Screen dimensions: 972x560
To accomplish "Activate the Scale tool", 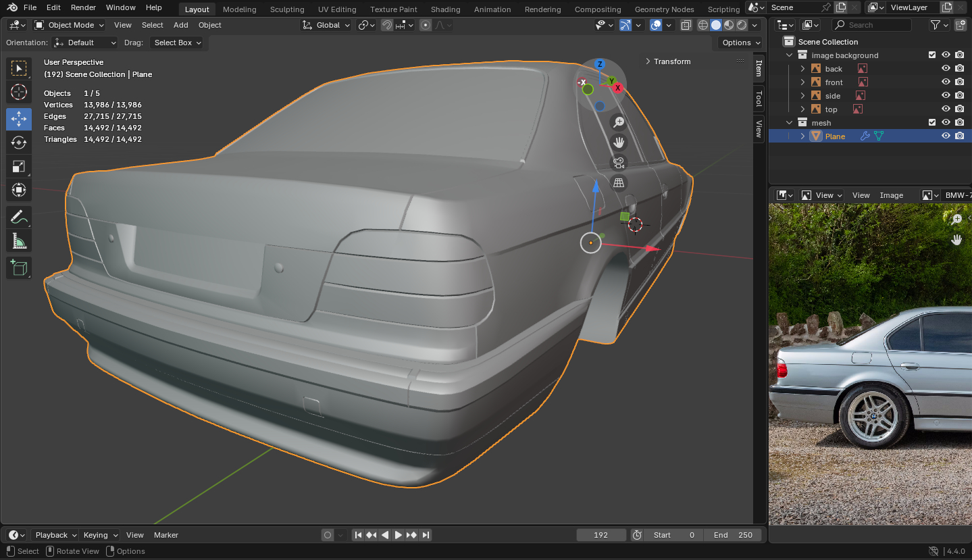I will click(19, 166).
